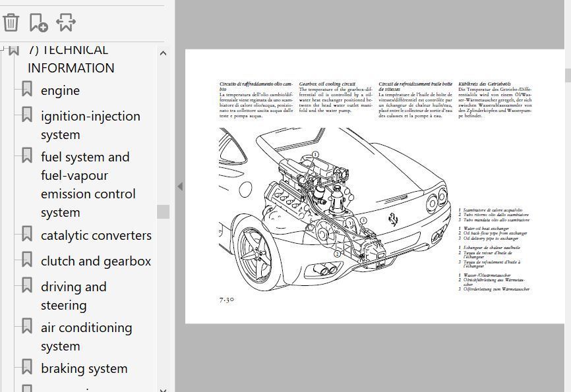Screen dimensions: 571x392
Task: Open the 'braking system' bookmark
Action: (x=84, y=368)
